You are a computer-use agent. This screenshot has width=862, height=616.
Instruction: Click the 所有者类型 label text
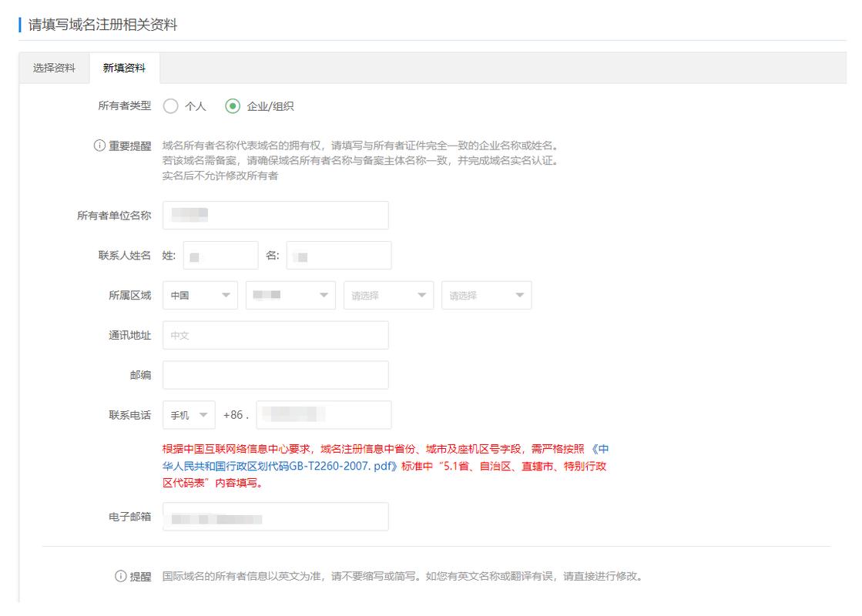[x=124, y=105]
